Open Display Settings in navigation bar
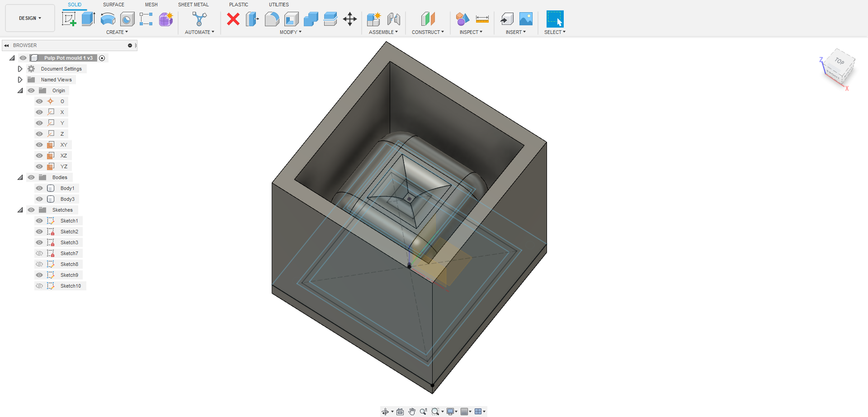 (x=451, y=412)
